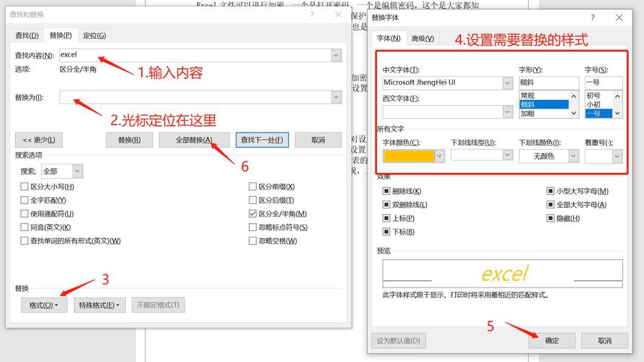Select 常规 in the font style list
This screenshot has height=362, width=644.
[x=544, y=96]
